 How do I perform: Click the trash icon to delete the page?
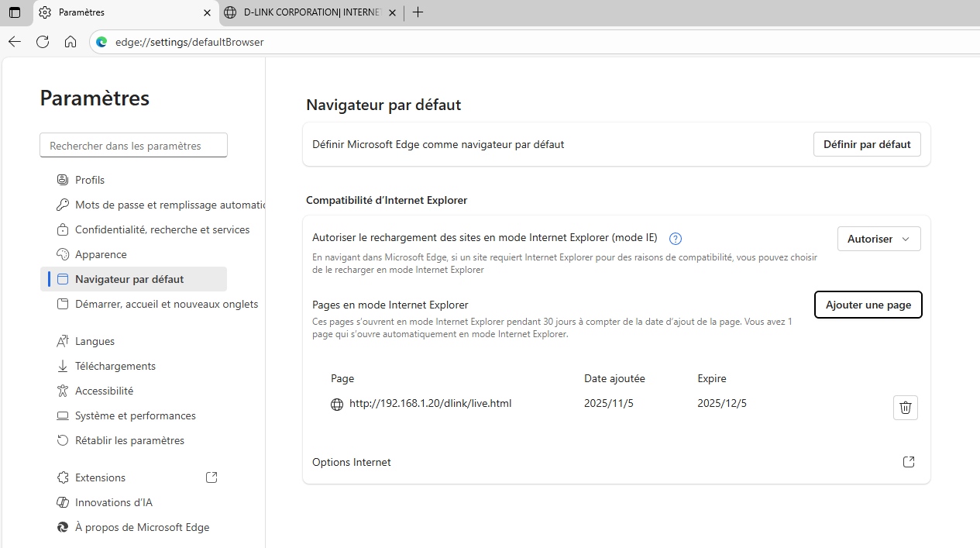[905, 408]
